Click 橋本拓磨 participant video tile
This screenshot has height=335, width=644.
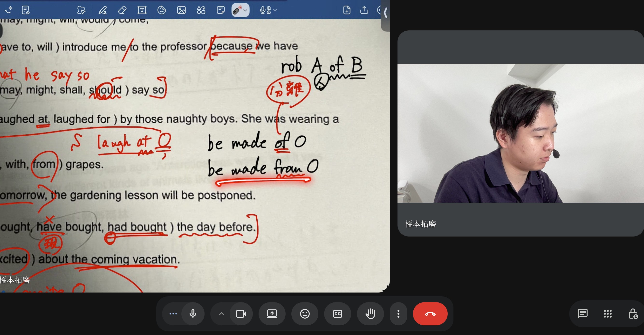coord(521,134)
